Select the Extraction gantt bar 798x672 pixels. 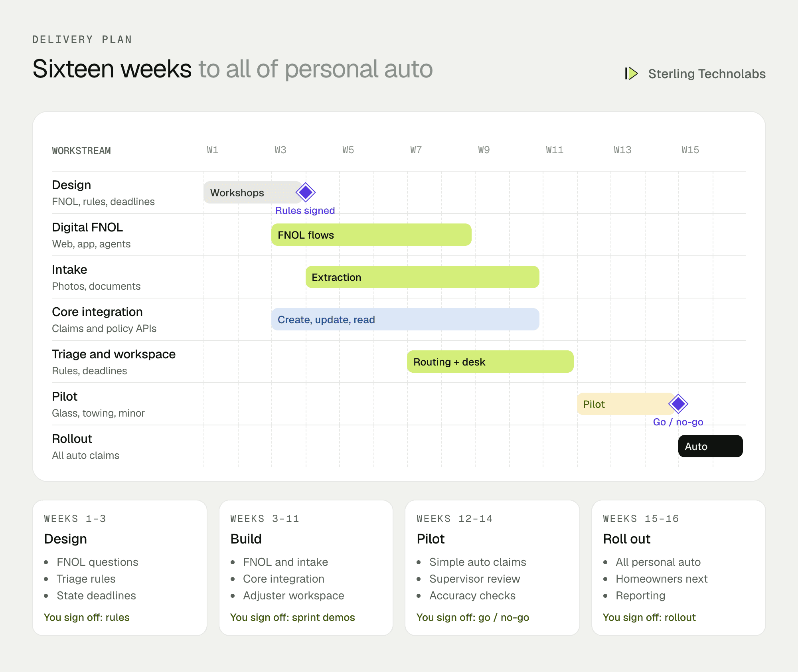pyautogui.click(x=423, y=277)
